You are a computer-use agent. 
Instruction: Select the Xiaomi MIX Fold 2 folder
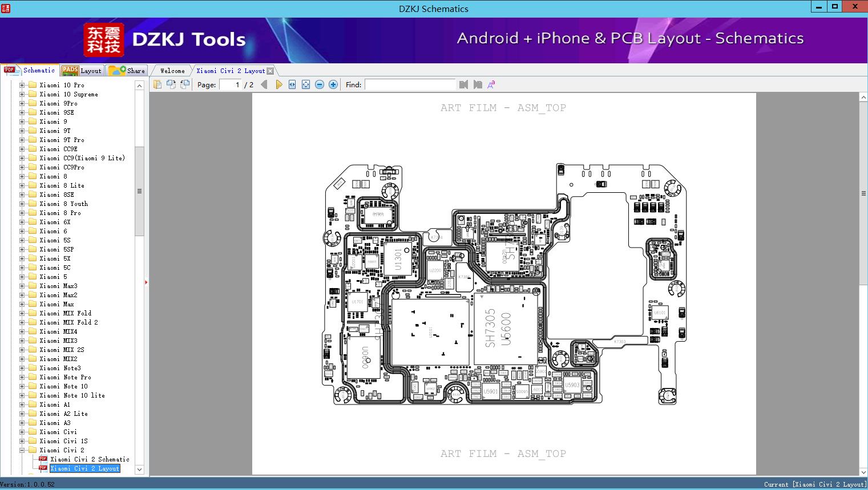pyautogui.click(x=68, y=322)
